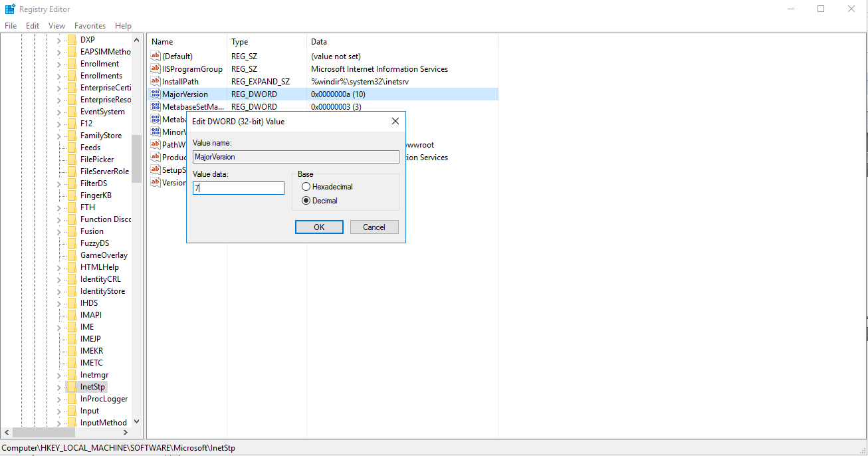Viewport: 868px width, 456px height.
Task: Open the Edit menu
Action: point(33,26)
